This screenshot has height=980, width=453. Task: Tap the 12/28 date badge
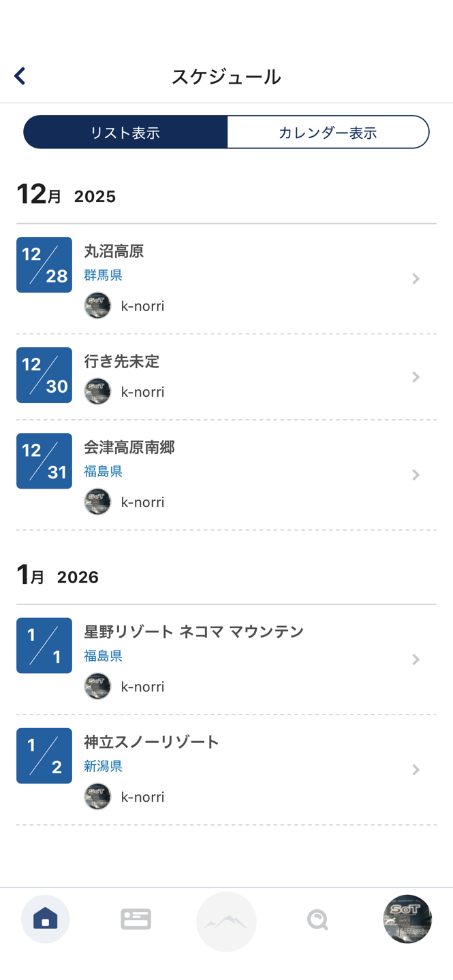coord(44,265)
